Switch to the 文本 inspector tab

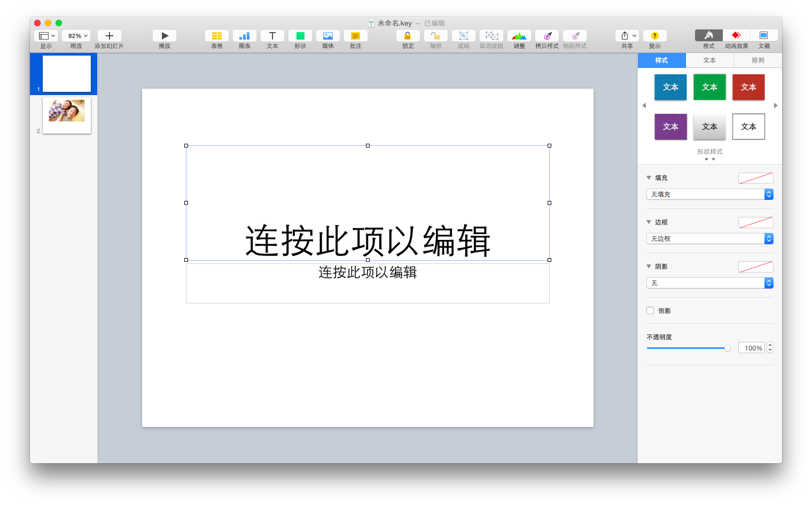709,60
